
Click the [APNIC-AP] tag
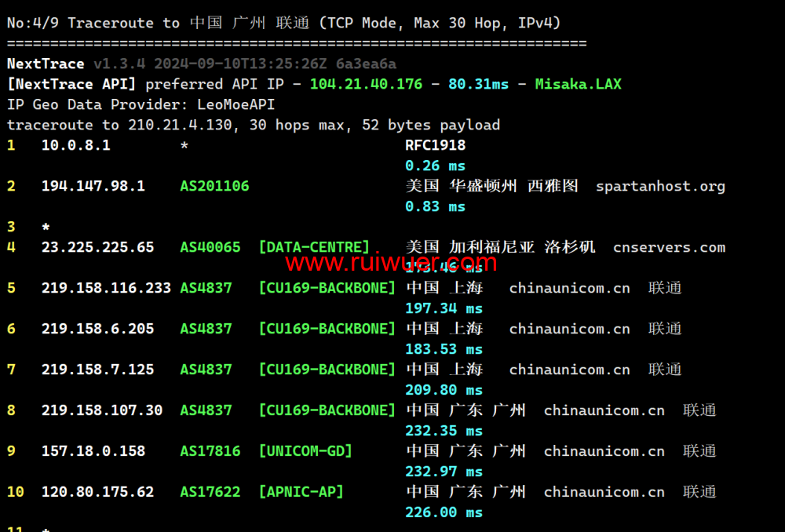[301, 492]
